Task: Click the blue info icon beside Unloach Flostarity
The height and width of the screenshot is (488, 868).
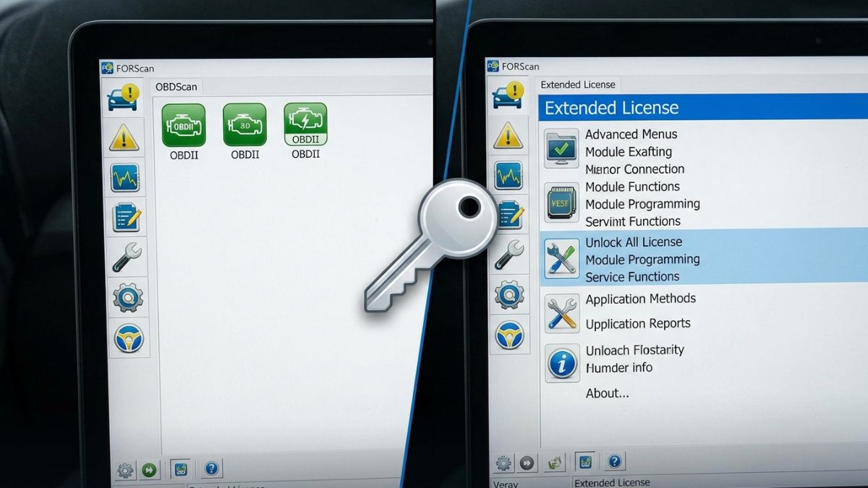Action: coord(562,362)
